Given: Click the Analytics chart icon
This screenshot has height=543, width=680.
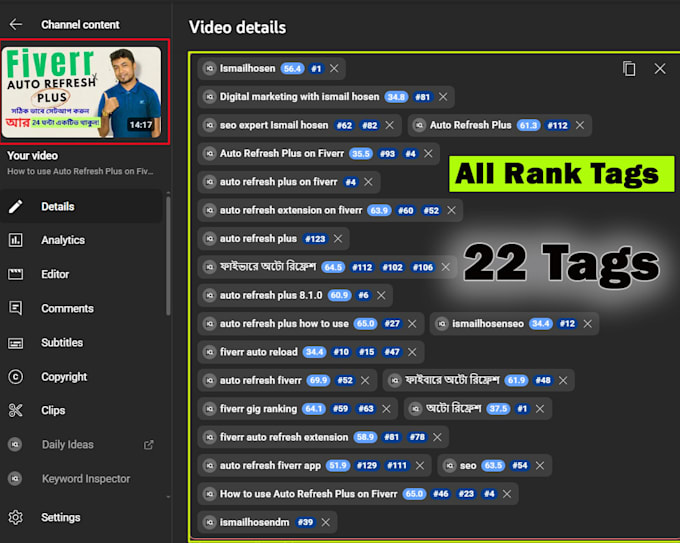Looking at the screenshot, I should (16, 240).
